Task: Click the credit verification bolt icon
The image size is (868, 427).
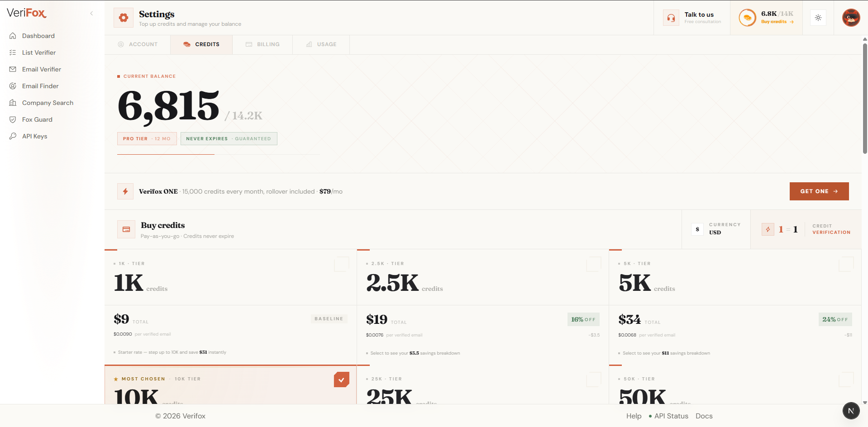Action: (768, 229)
